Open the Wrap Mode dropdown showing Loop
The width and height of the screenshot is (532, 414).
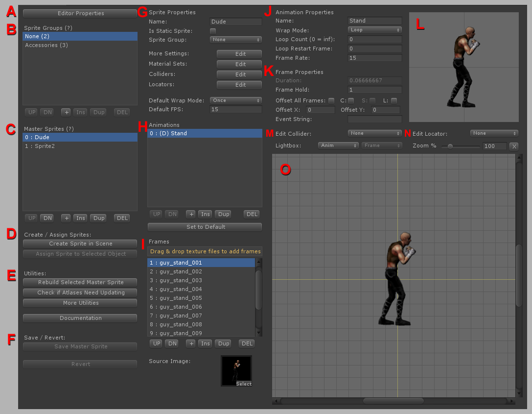(374, 29)
